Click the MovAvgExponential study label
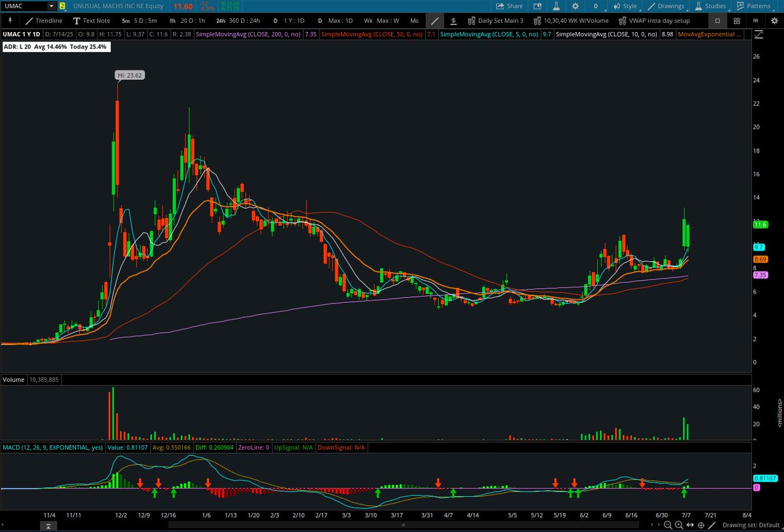This screenshot has width=784, height=532. (709, 33)
